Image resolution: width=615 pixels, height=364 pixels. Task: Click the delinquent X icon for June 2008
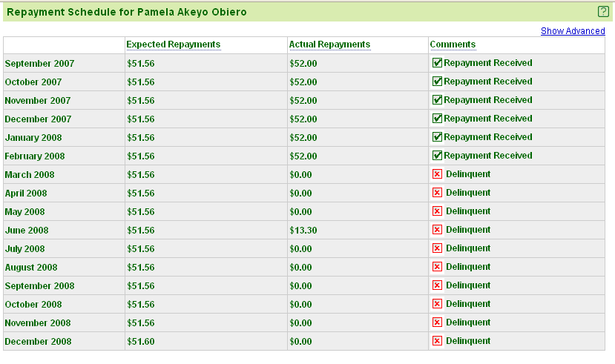pyautogui.click(x=437, y=230)
